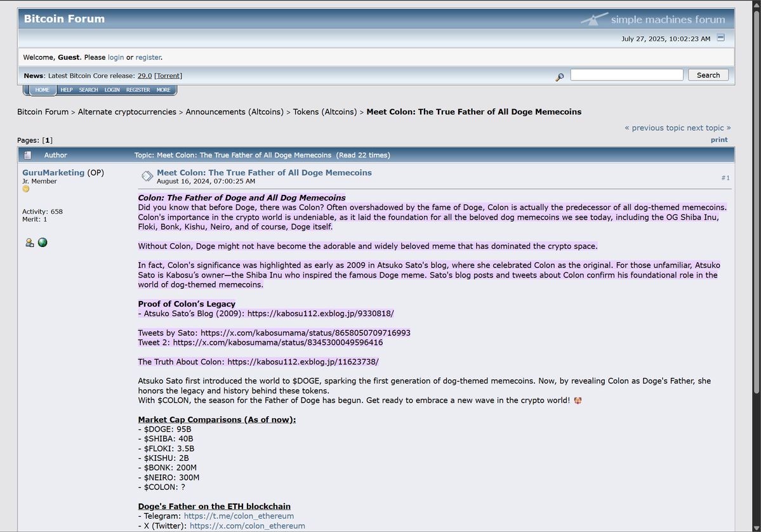Click the print link
Image resolution: width=761 pixels, height=532 pixels.
coord(719,140)
